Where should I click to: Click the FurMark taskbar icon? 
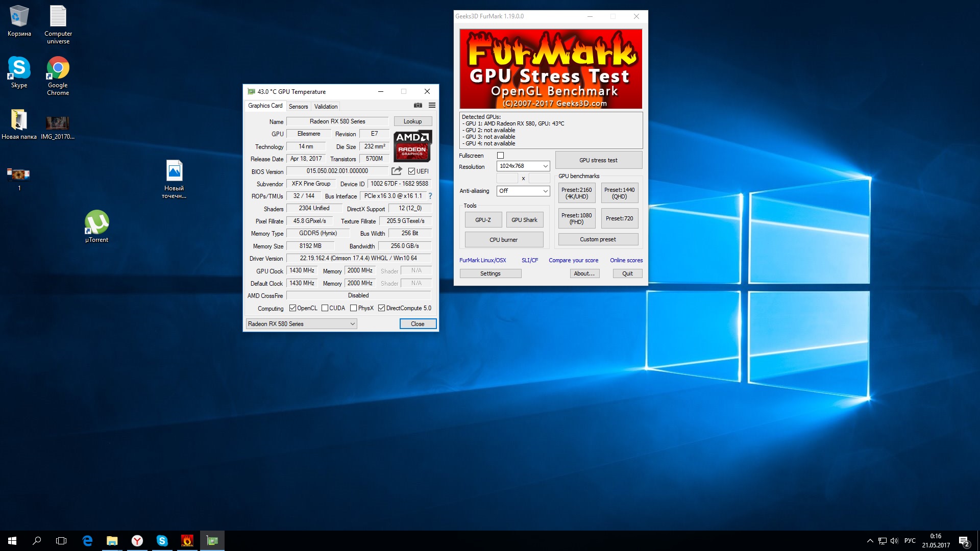(187, 541)
